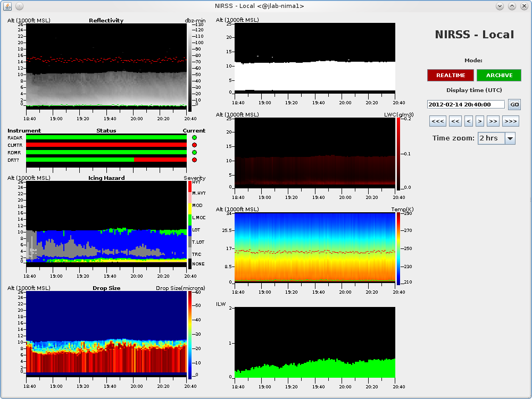Viewport: 532px width, 399px height.
Task: Jump back largest step with <<< button
Action: [x=438, y=121]
